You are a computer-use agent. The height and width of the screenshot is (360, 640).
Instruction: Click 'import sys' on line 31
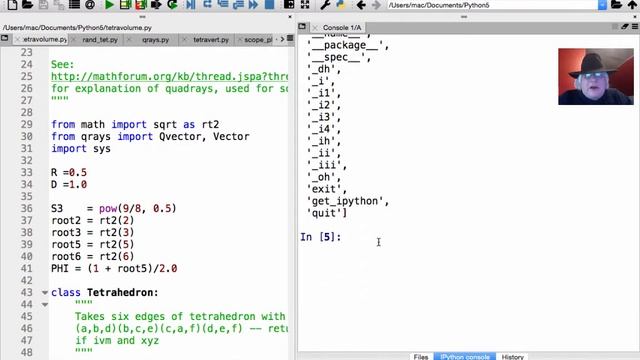81,149
